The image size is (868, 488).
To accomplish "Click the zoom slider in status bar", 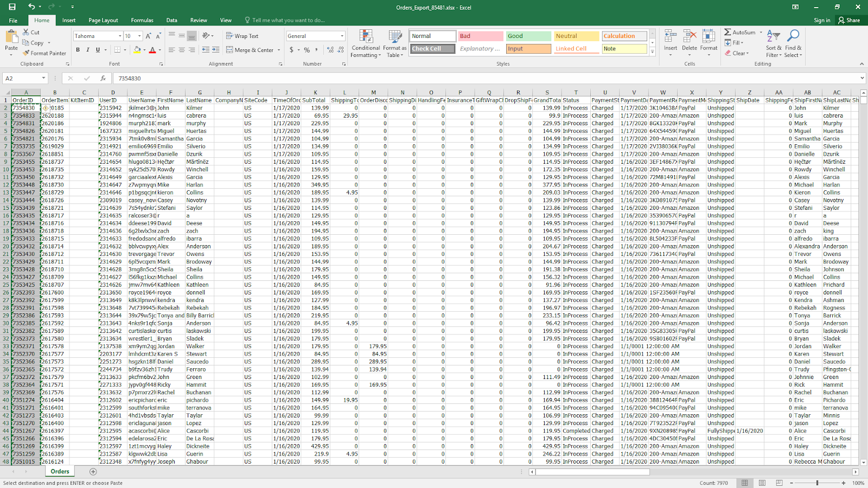I will pos(817,483).
